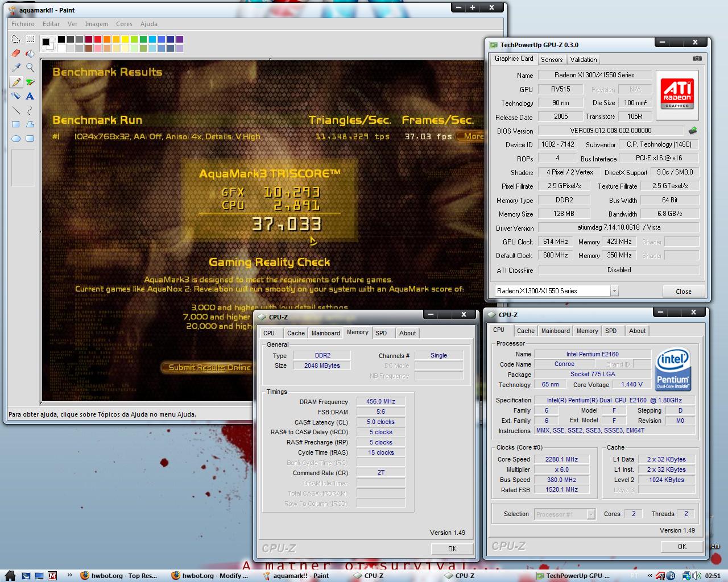Open the Ficheiro menu in Paint
The width and height of the screenshot is (728, 582).
(23, 24)
